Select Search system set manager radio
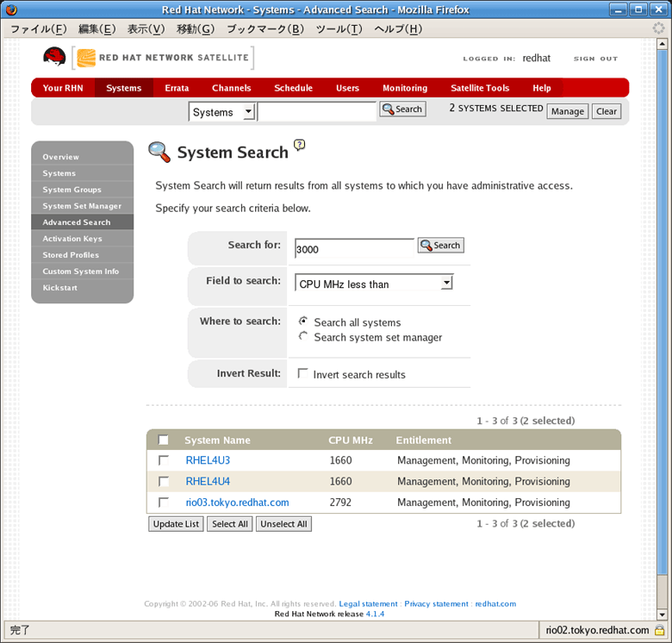The height and width of the screenshot is (643, 672). tap(303, 336)
